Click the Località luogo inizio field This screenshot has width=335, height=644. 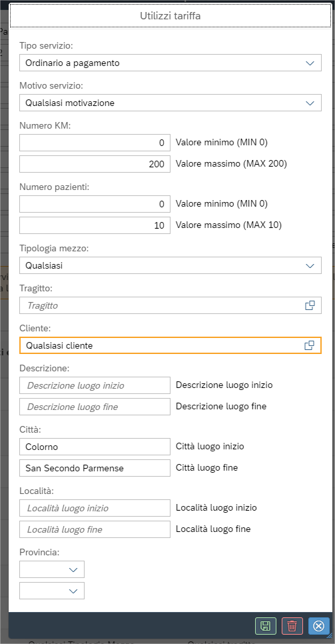coord(95,508)
